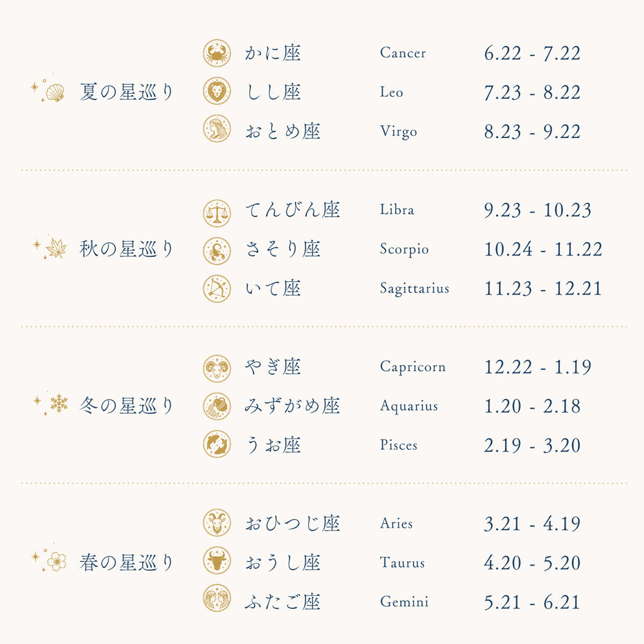Select the snowflake icon beside 冬の星巡り
The height and width of the screenshot is (644, 644).
point(58,403)
